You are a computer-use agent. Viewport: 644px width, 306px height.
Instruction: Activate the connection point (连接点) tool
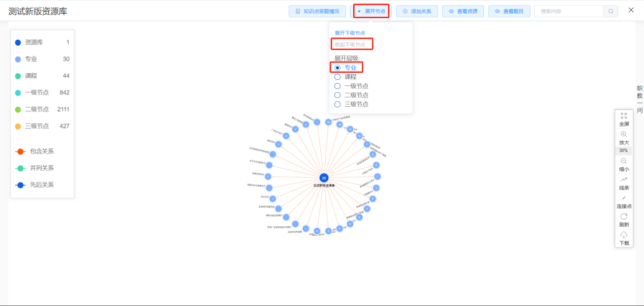tap(624, 202)
